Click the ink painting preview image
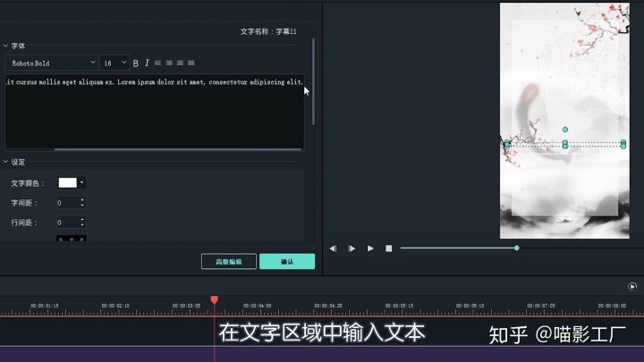 (564, 121)
